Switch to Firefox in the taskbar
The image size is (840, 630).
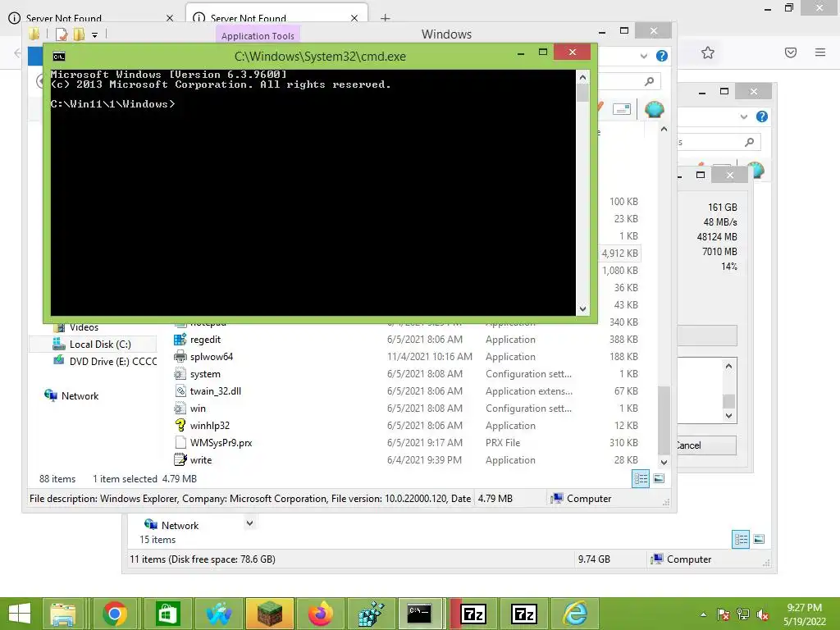point(321,614)
